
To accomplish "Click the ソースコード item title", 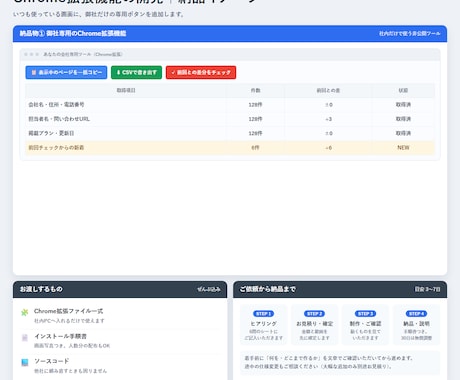I will 52,361.
